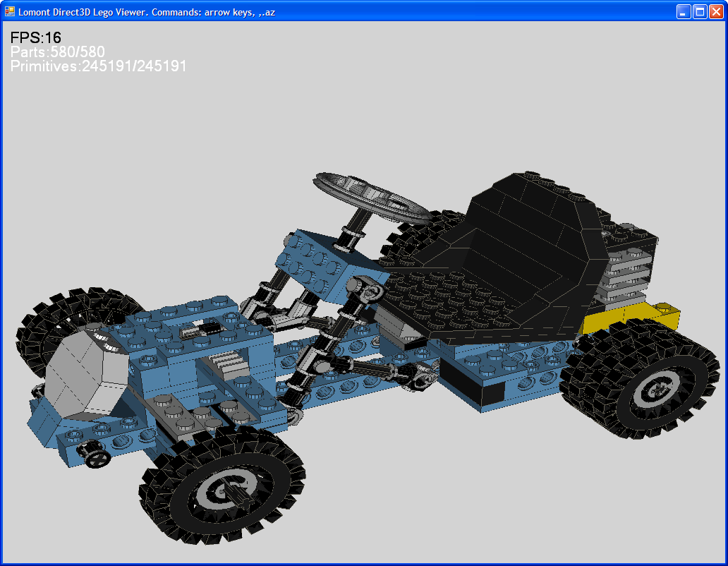This screenshot has height=566, width=728.
Task: Maximize the Lego Viewer window
Action: coord(700,12)
